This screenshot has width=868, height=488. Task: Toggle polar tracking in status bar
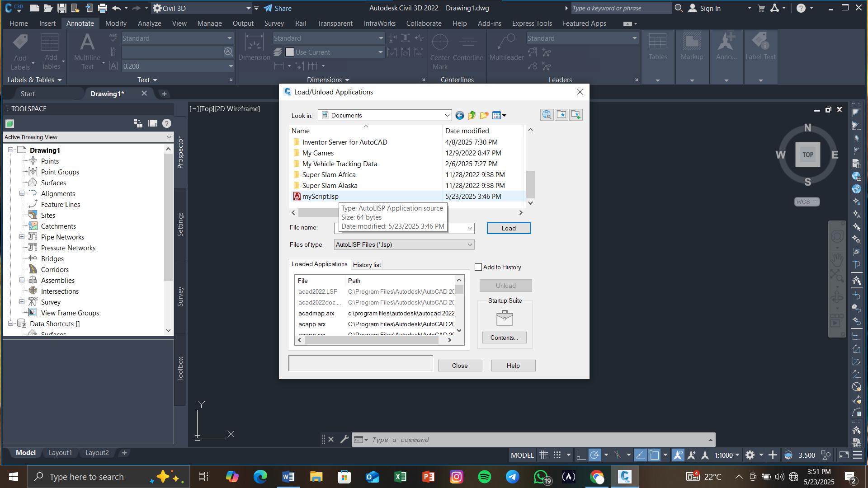point(595,455)
